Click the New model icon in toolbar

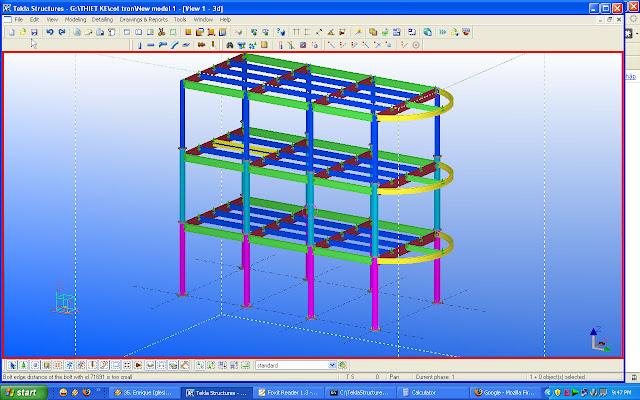9,32
